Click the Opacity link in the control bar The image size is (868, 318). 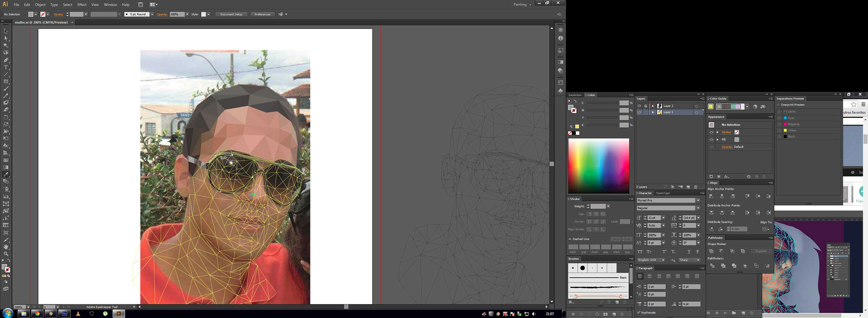pyautogui.click(x=162, y=14)
